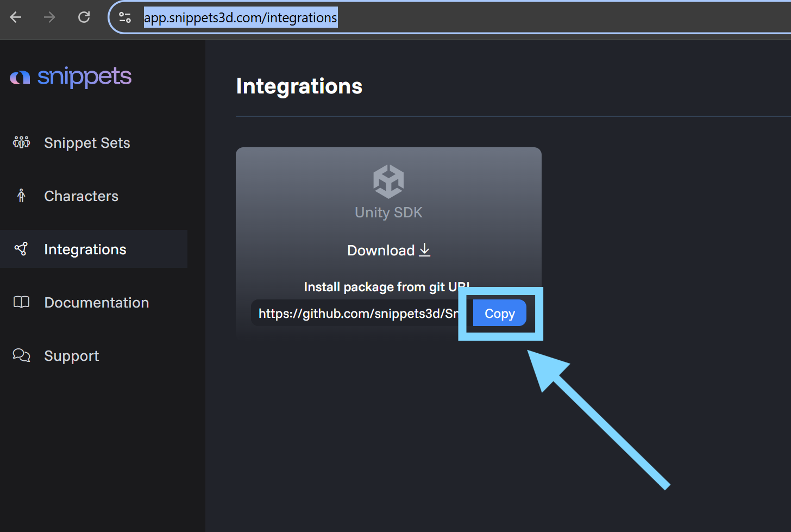Select the Integrations sidebar item
Screen dimensions: 791x532
[93, 249]
